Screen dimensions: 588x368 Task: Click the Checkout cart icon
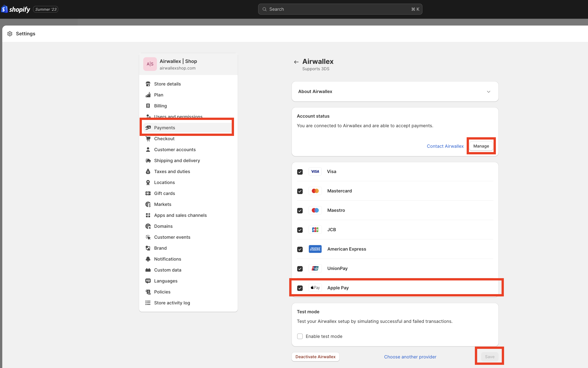click(x=148, y=139)
